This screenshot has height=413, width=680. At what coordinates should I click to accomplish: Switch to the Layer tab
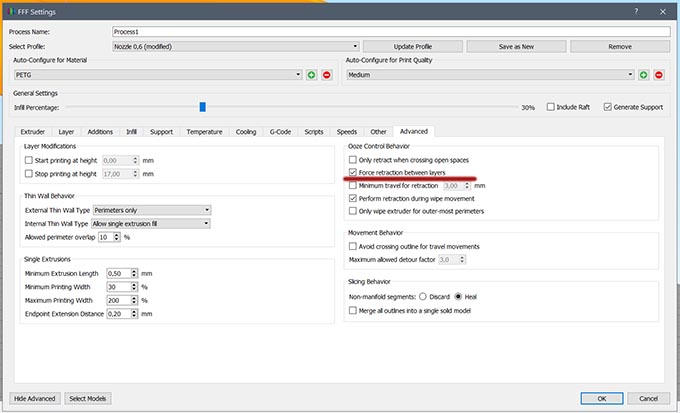click(x=66, y=132)
